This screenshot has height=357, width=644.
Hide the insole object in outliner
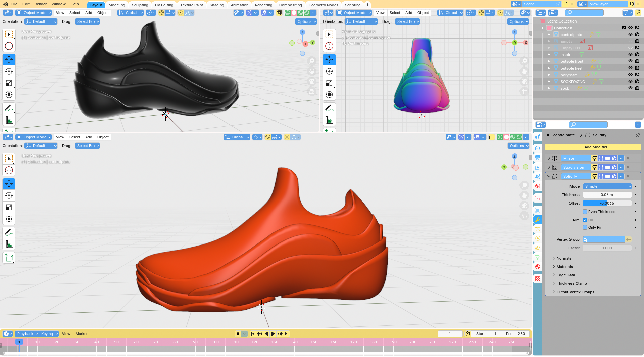coord(630,55)
